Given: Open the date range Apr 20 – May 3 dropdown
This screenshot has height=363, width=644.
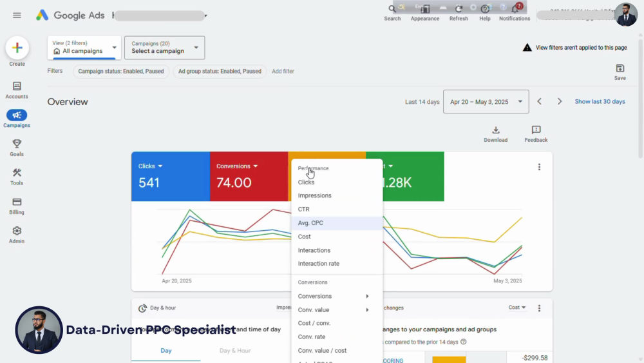Looking at the screenshot, I should click(x=486, y=101).
